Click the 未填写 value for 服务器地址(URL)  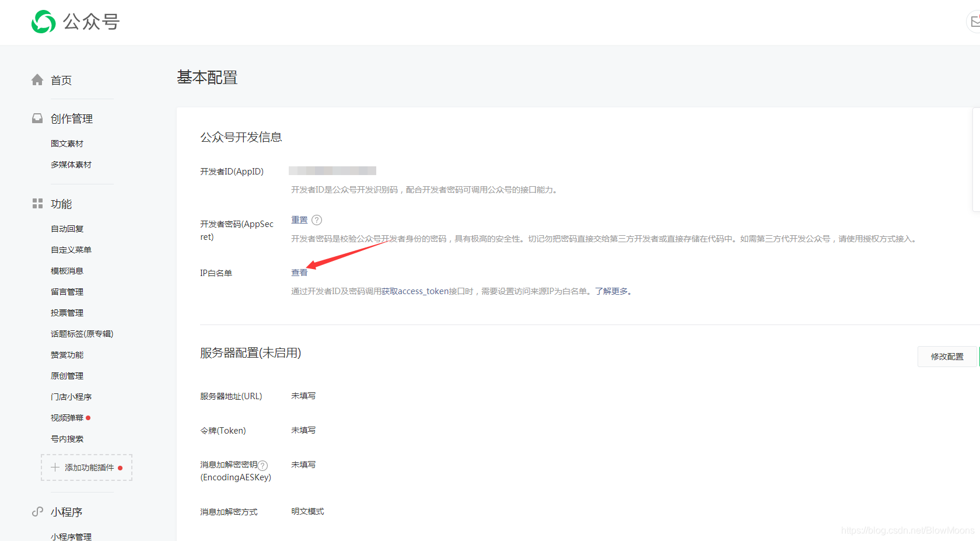(x=303, y=396)
